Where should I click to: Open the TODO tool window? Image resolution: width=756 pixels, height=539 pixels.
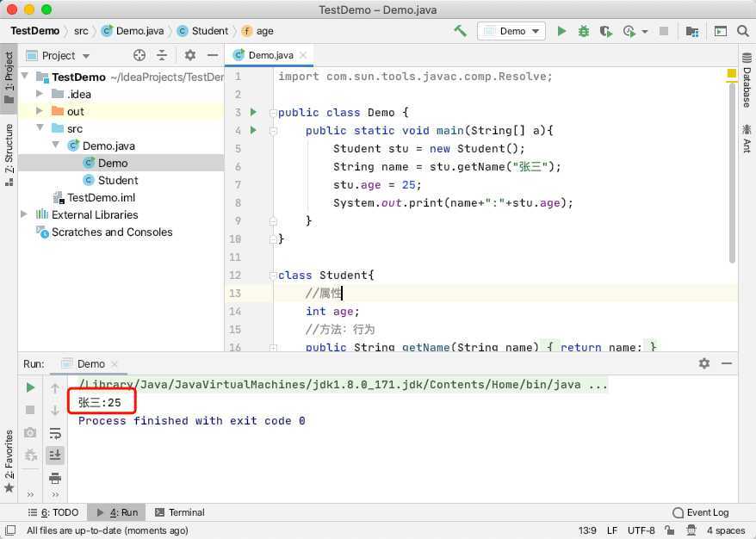[53, 512]
